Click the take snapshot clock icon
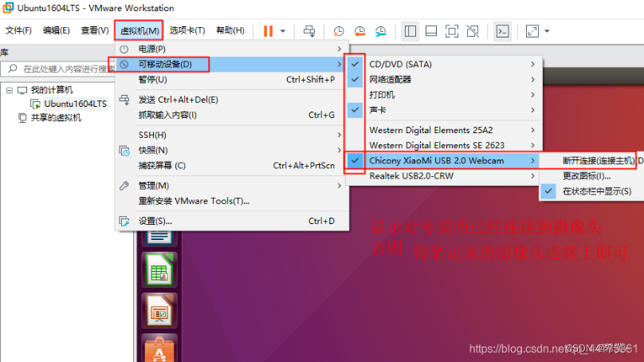This screenshot has height=362, width=644. pyautogui.click(x=339, y=31)
